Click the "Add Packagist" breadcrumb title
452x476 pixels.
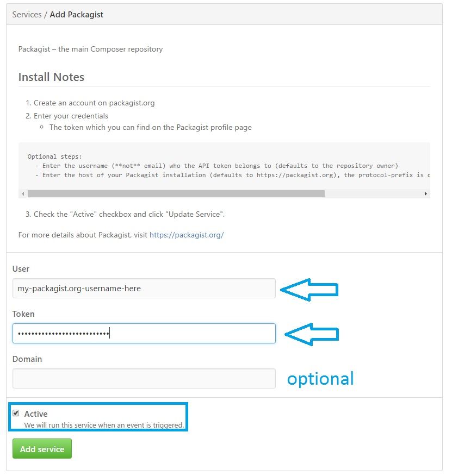tap(77, 15)
